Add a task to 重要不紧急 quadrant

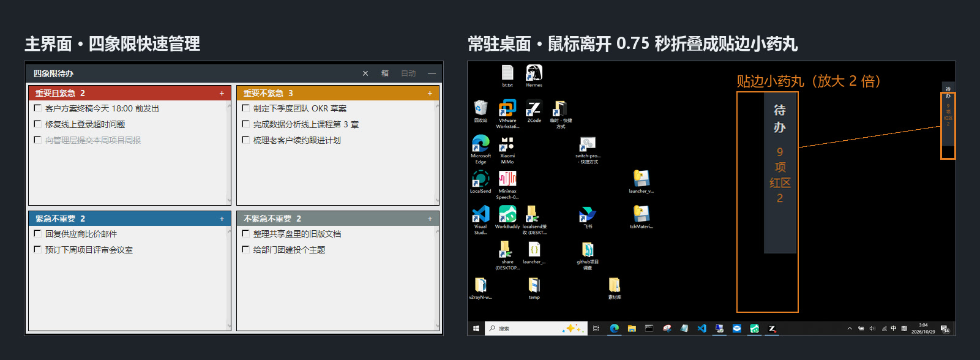[430, 94]
